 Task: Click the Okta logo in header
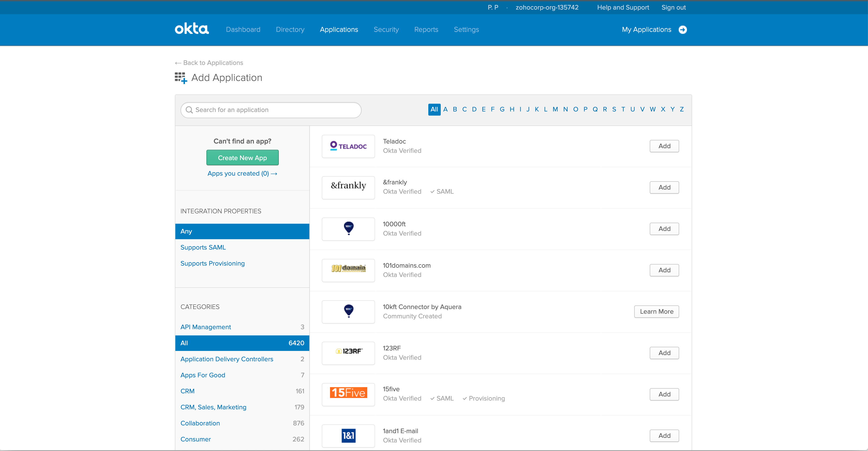[192, 29]
